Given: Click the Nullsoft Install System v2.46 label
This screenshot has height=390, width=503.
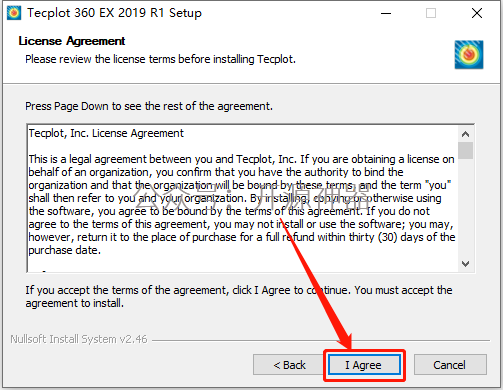Looking at the screenshot, I should pos(79,339).
